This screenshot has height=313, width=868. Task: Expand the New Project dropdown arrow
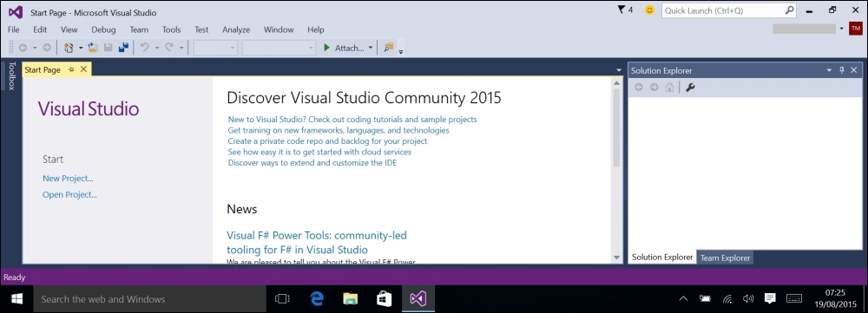(x=80, y=48)
